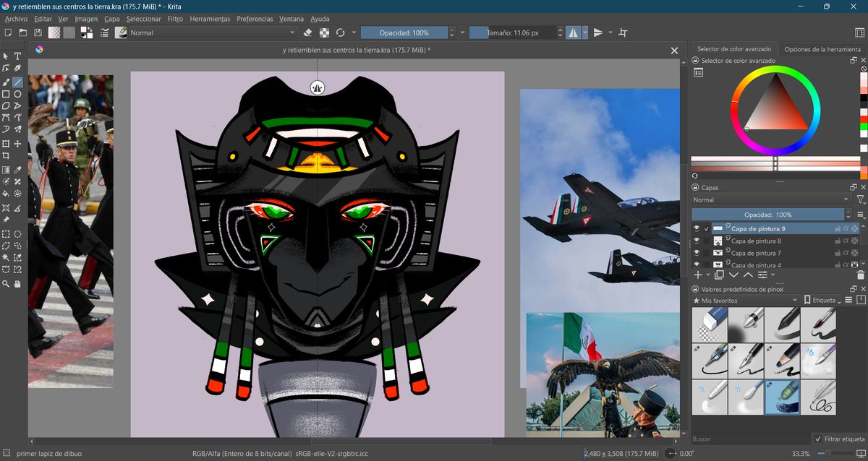Screen dimensions: 868x461
Task: Choose the Color Sampler (eyedropper) tool
Action: 18,171
